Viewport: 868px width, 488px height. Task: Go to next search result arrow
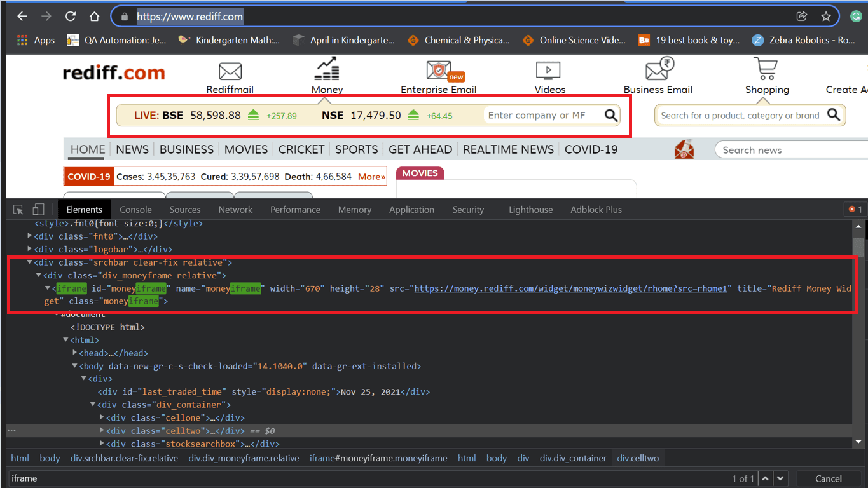point(781,478)
